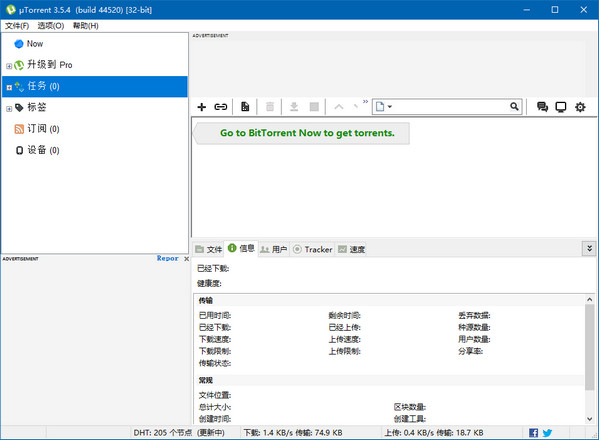Open the chat bubbles icon in toolbar
The image size is (599, 440).
click(542, 107)
